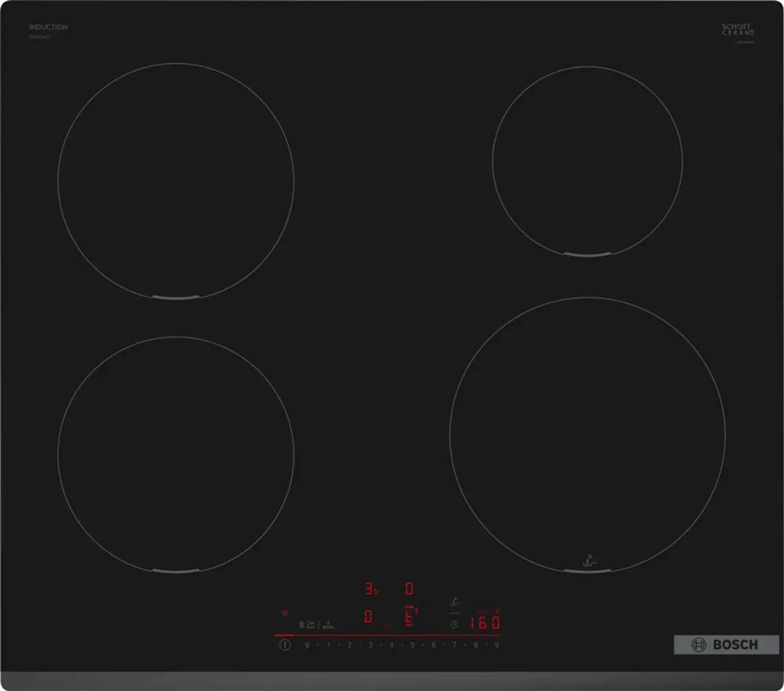784x691 pixels.
Task: Select the front-left zone display showing 0
Action: pos(368,617)
